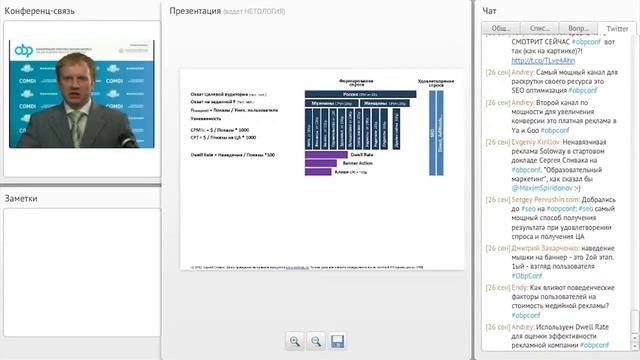Select the Twitter tab in chat
This screenshot has height=360, width=640.
[x=617, y=29]
